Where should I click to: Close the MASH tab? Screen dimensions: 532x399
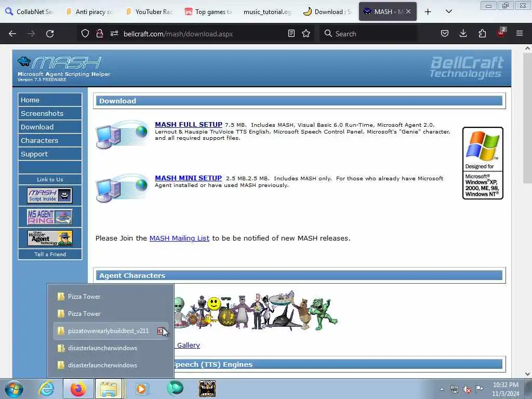point(408,11)
